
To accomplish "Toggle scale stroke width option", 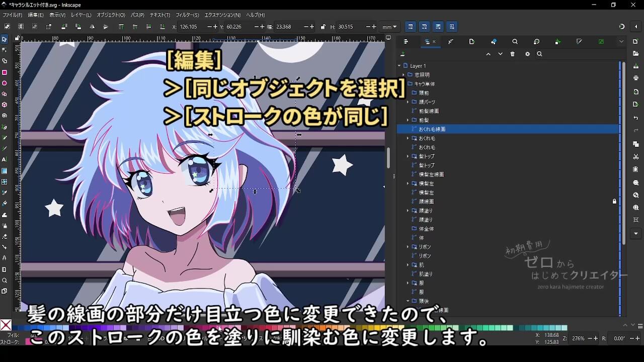I will click(x=411, y=27).
